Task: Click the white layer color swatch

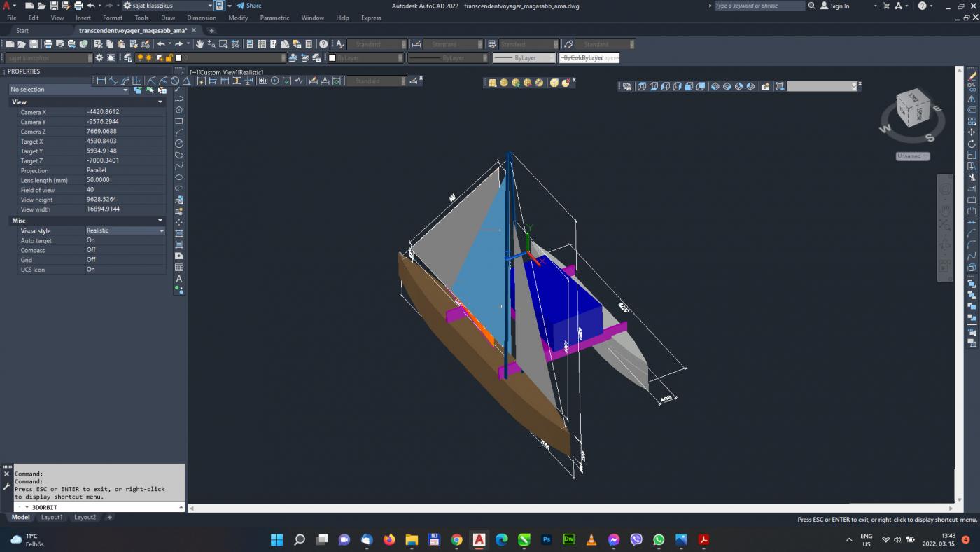Action: click(178, 58)
